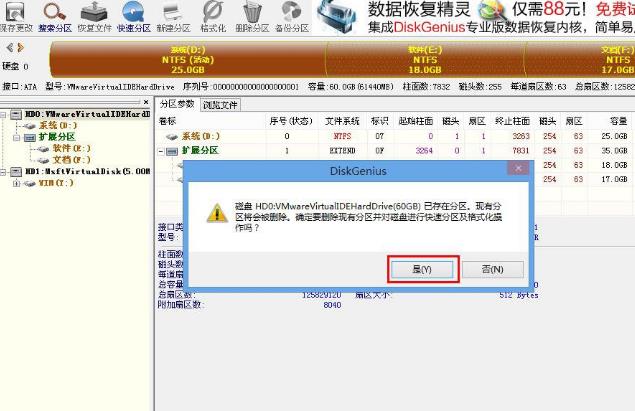
Task: Open the 备份分区 (Backup Partition) tool
Action: (291, 13)
